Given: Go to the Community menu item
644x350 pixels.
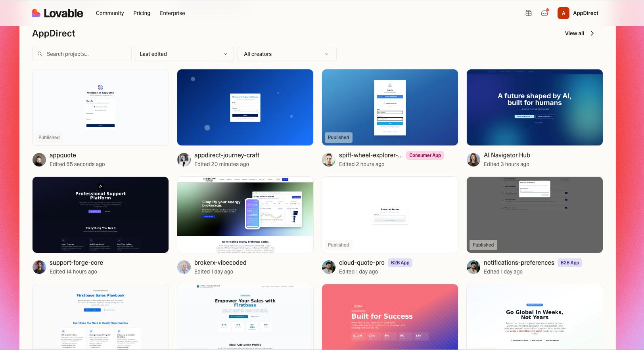Looking at the screenshot, I should [x=110, y=13].
